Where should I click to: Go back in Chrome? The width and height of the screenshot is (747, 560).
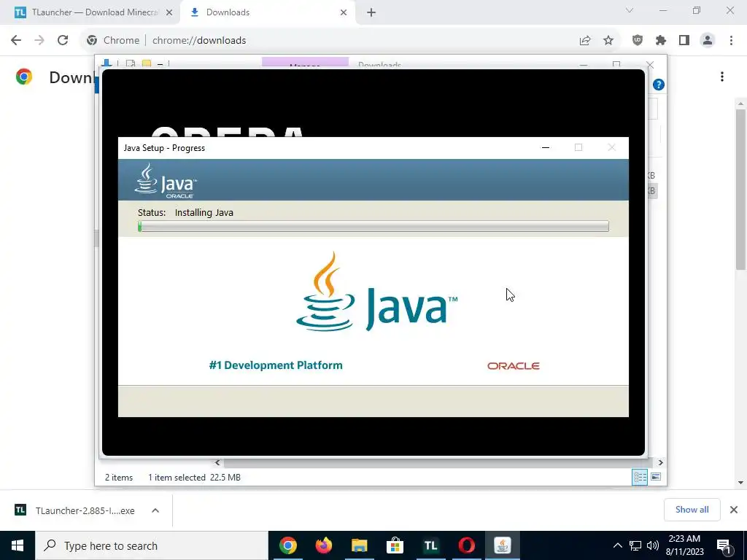tap(16, 41)
